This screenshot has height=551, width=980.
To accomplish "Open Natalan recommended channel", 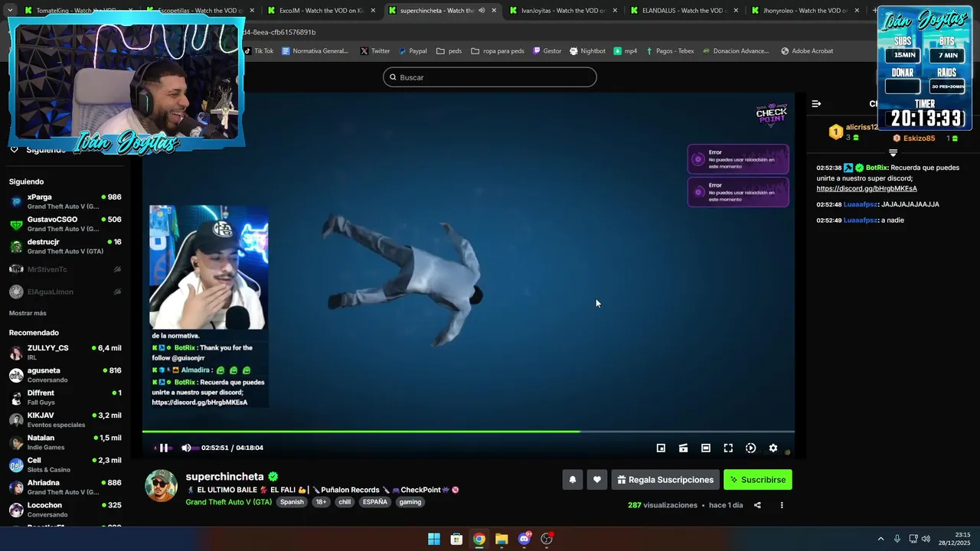I will click(65, 442).
